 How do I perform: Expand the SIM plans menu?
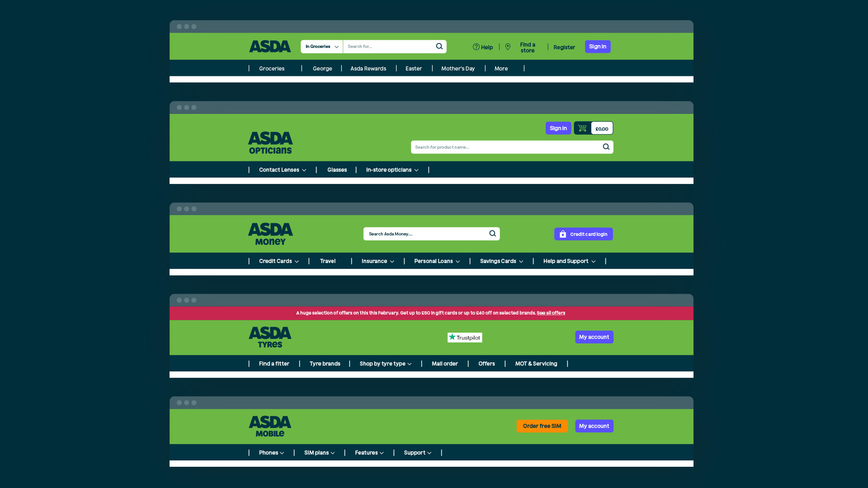point(319,453)
